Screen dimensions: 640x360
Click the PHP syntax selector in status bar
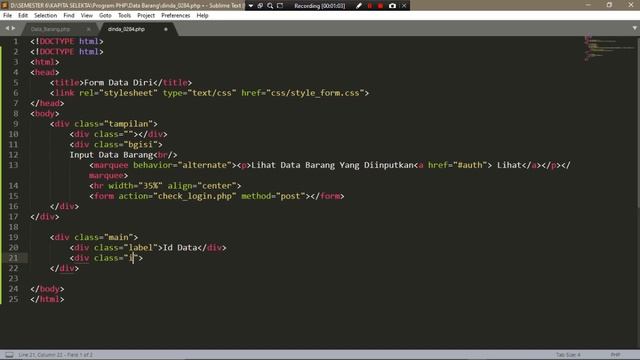point(615,355)
